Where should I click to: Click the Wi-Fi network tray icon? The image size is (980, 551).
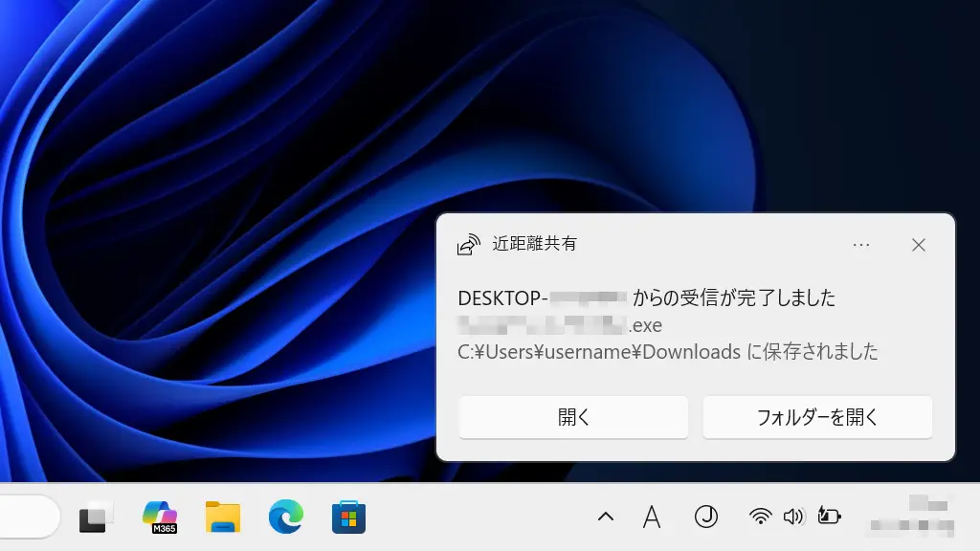coord(761,518)
